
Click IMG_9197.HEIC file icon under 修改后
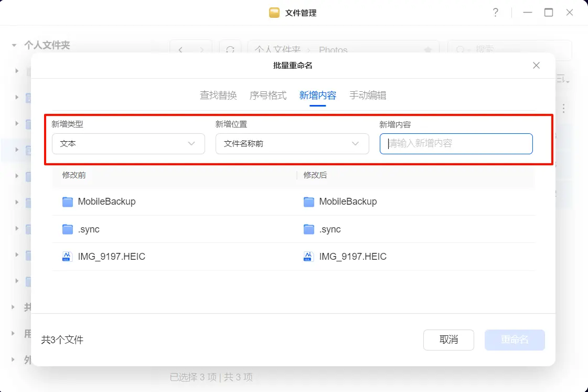(309, 257)
